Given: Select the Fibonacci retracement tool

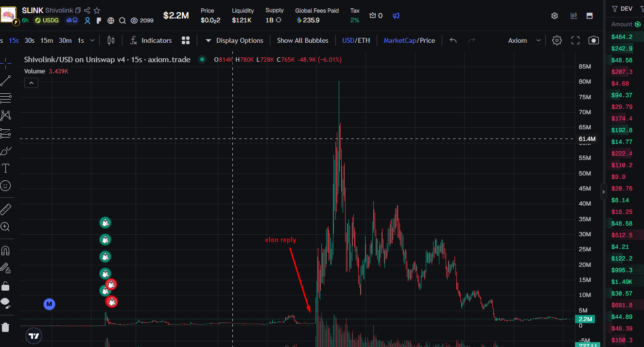Looking at the screenshot, I should click(x=5, y=98).
